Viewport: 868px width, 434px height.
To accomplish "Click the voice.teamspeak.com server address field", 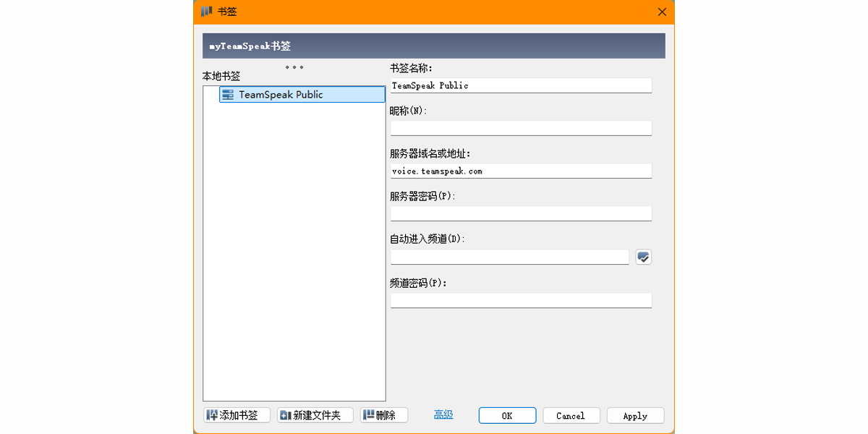I will [520, 171].
